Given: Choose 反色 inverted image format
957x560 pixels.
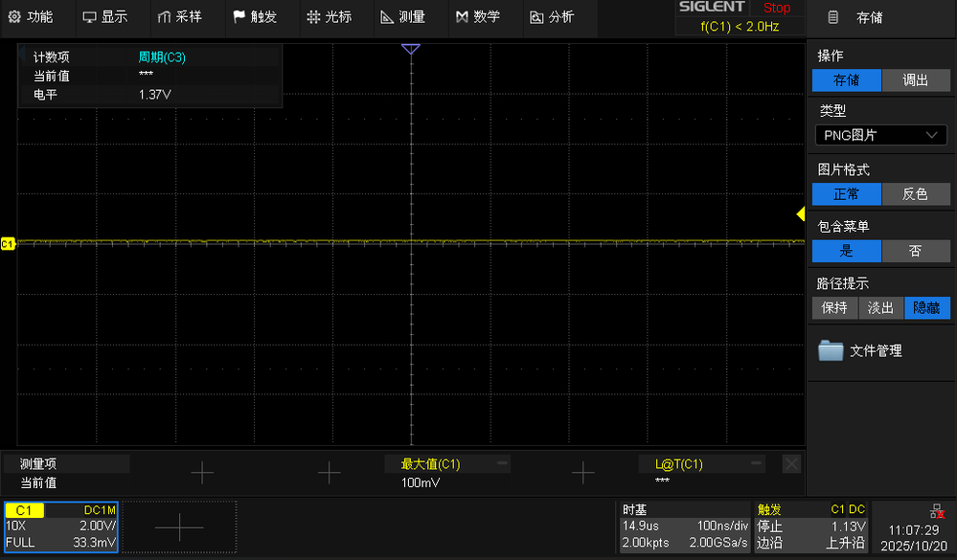Looking at the screenshot, I should point(916,194).
